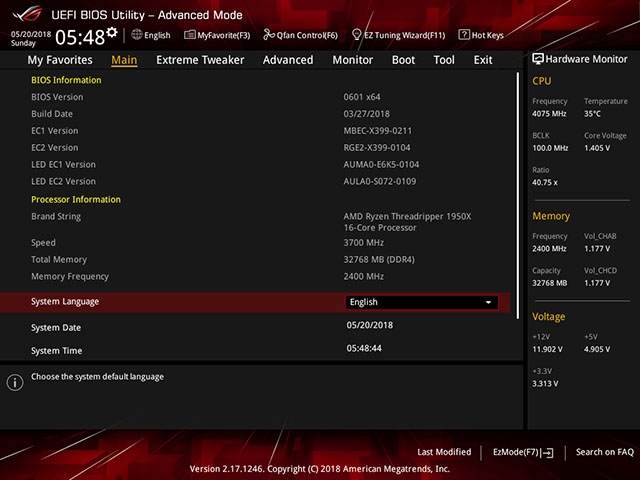Click the Processor Information heading
Image resolution: width=640 pixels, height=480 pixels.
pyautogui.click(x=76, y=200)
